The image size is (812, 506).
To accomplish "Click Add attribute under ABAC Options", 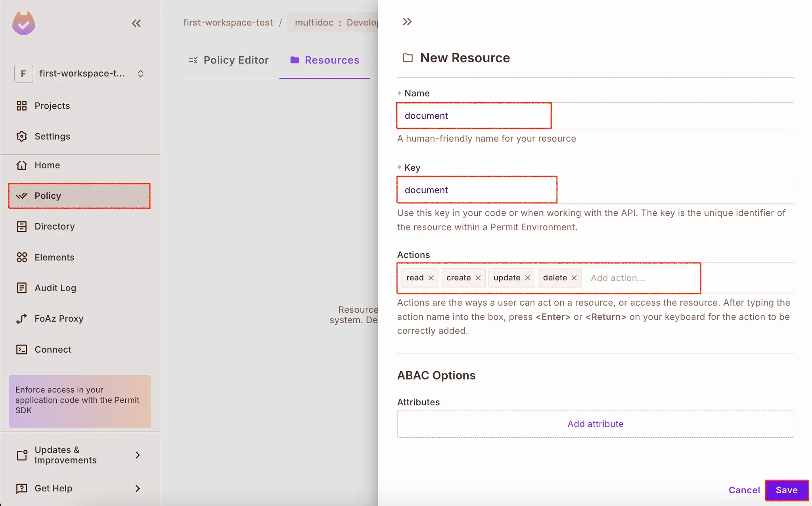I will coord(595,424).
